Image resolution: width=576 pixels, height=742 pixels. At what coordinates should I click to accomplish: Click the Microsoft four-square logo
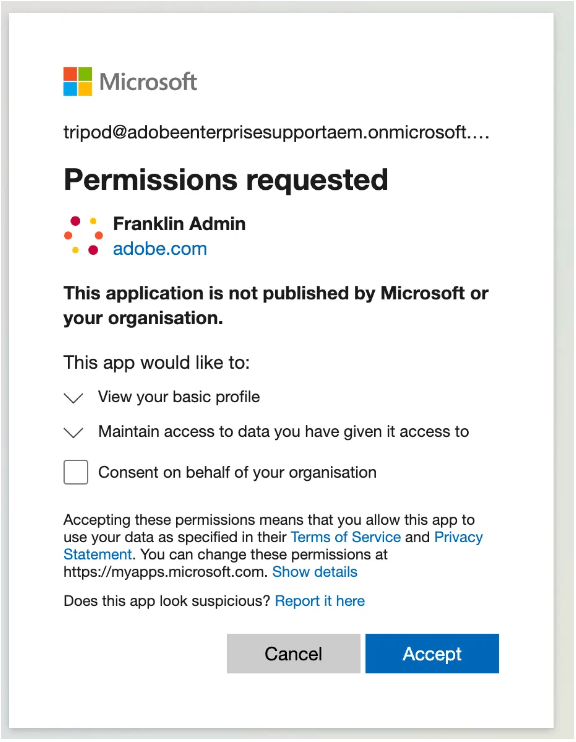click(x=78, y=81)
